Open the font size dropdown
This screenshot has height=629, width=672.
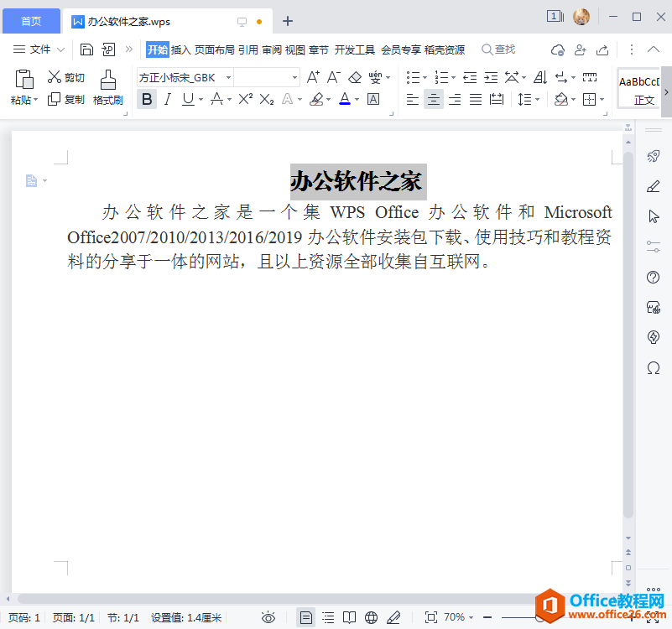pyautogui.click(x=294, y=77)
